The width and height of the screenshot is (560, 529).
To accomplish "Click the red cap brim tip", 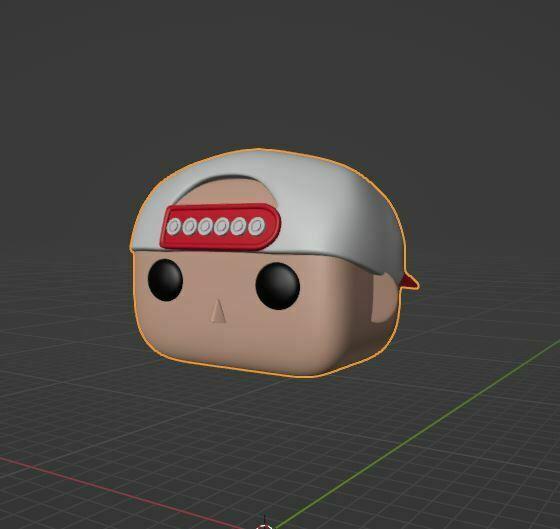I will click(x=411, y=281).
